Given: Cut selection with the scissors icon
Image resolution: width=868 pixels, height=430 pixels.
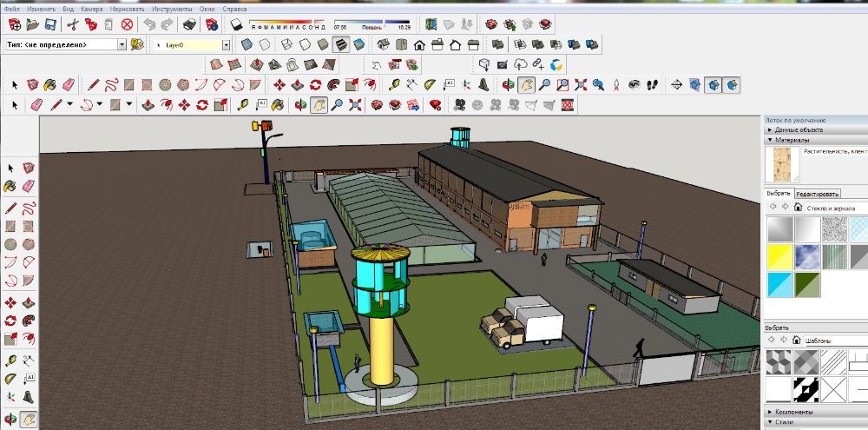Looking at the screenshot, I should point(74,24).
